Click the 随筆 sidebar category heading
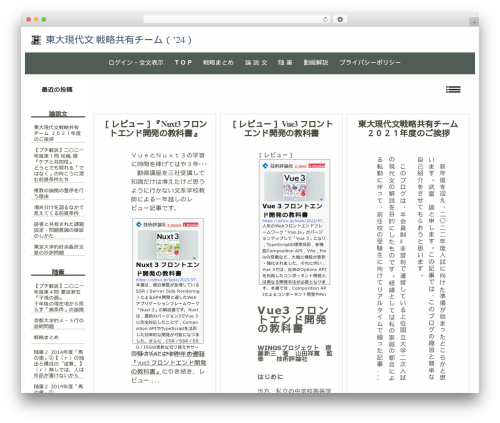 click(58, 272)
